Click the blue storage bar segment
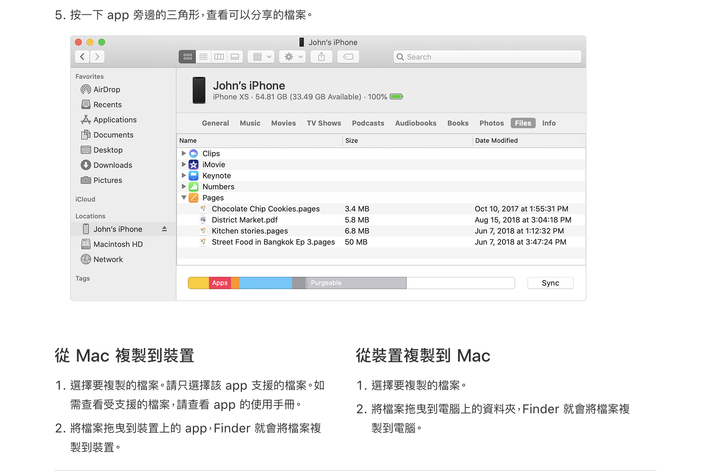 point(265,283)
